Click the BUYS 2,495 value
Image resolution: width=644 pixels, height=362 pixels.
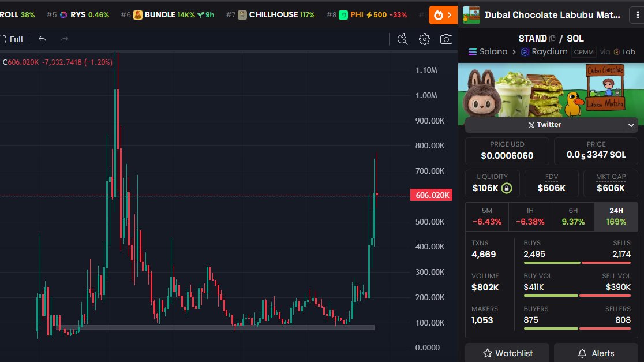click(x=534, y=254)
